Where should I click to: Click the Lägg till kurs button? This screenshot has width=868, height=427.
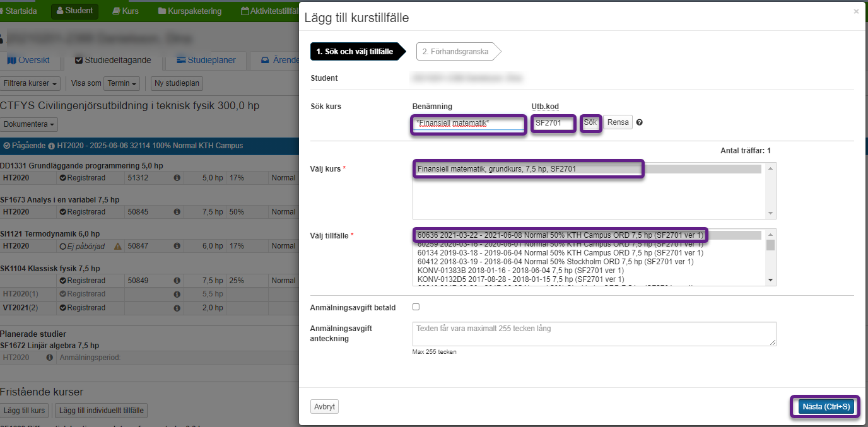coord(25,411)
